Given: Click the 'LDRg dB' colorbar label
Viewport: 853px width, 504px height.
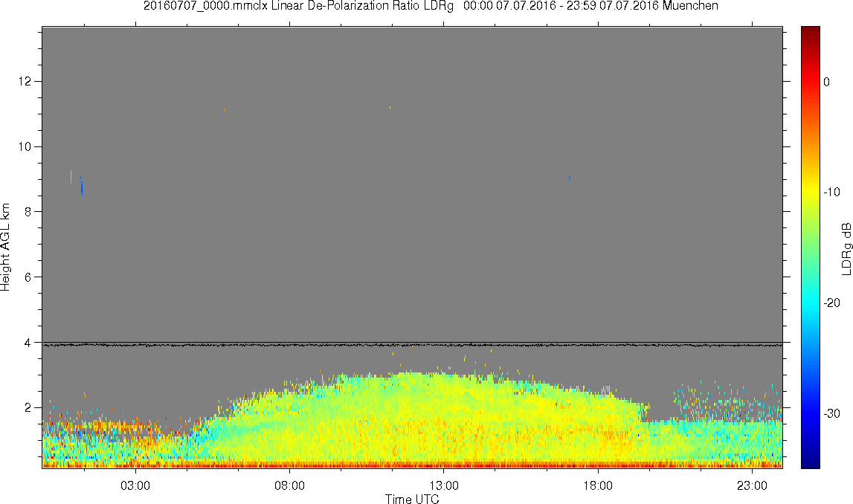Looking at the screenshot, I should pyautogui.click(x=846, y=248).
